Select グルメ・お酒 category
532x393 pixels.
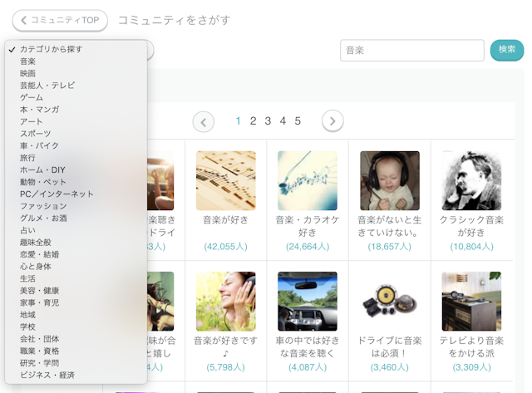coord(76,218)
